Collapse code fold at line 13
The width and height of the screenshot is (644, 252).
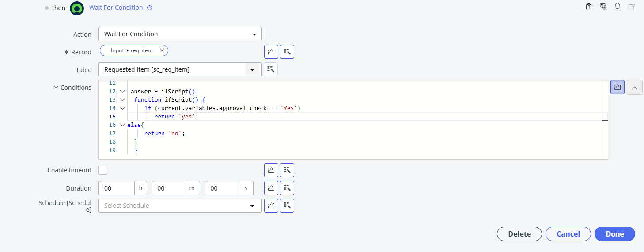click(123, 100)
